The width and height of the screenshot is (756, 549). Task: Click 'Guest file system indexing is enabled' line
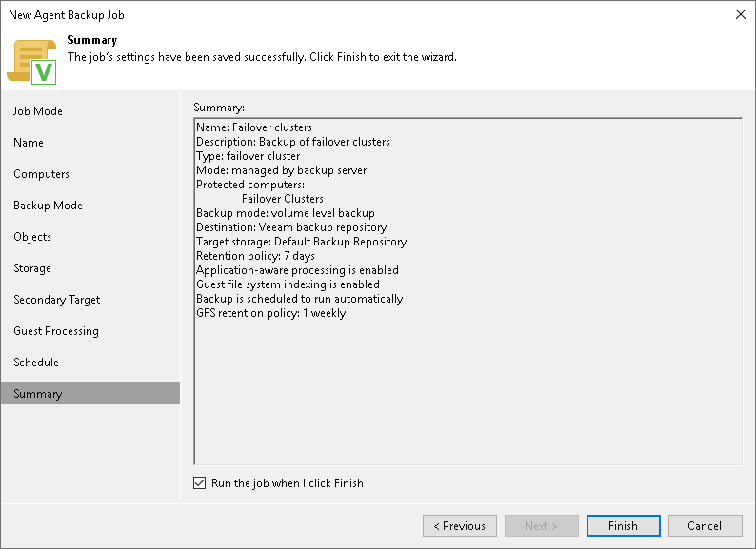288,284
